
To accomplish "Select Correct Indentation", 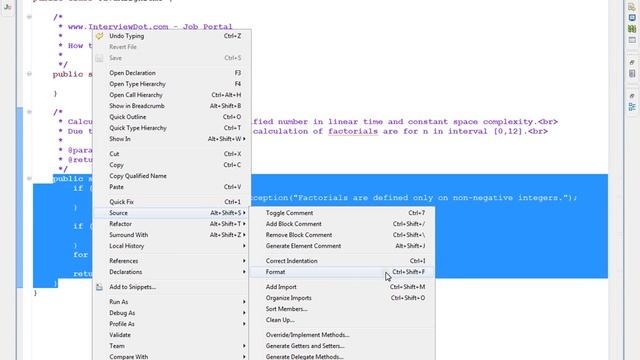I will tap(342, 261).
